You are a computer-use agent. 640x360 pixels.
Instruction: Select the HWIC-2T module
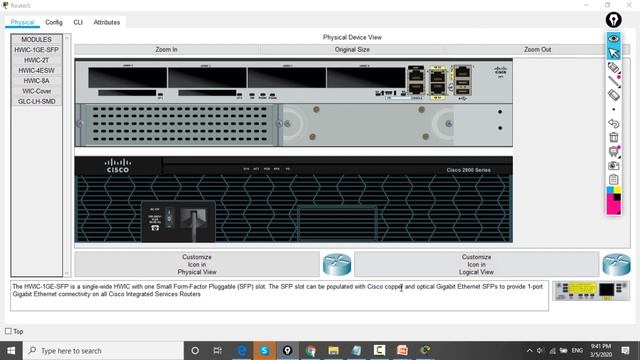pos(36,60)
